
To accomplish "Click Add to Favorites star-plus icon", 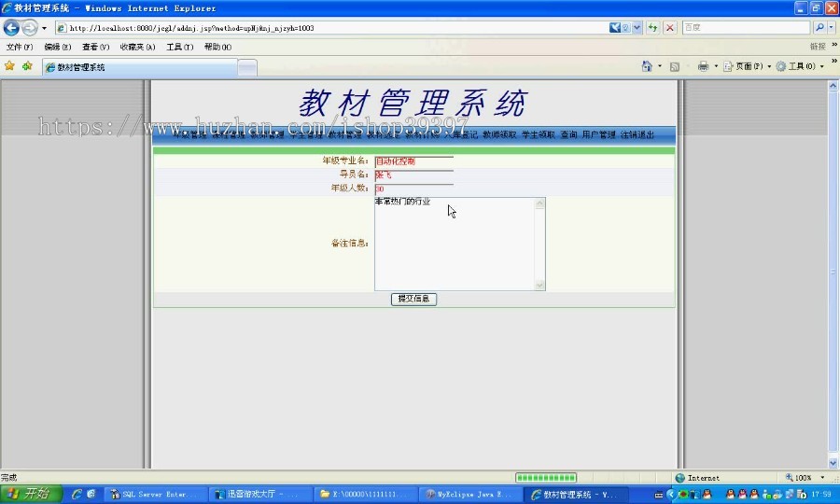I will pyautogui.click(x=27, y=66).
